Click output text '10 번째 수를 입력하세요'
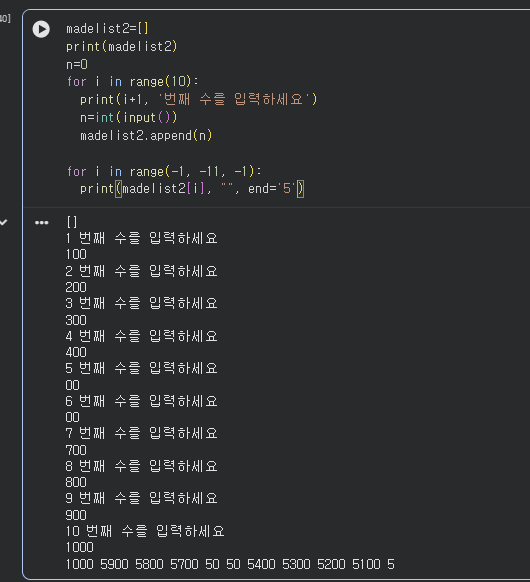Screen dimensions: 530x582 [145, 531]
